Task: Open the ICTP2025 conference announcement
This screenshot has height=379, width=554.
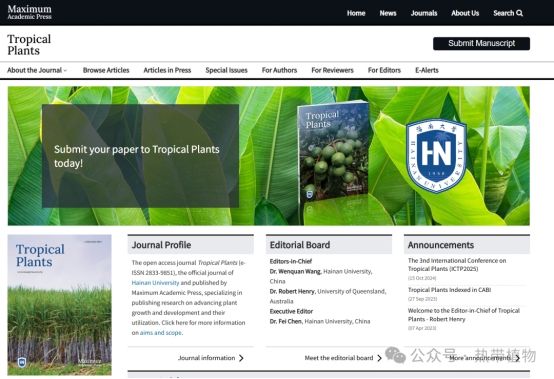Action: (457, 265)
